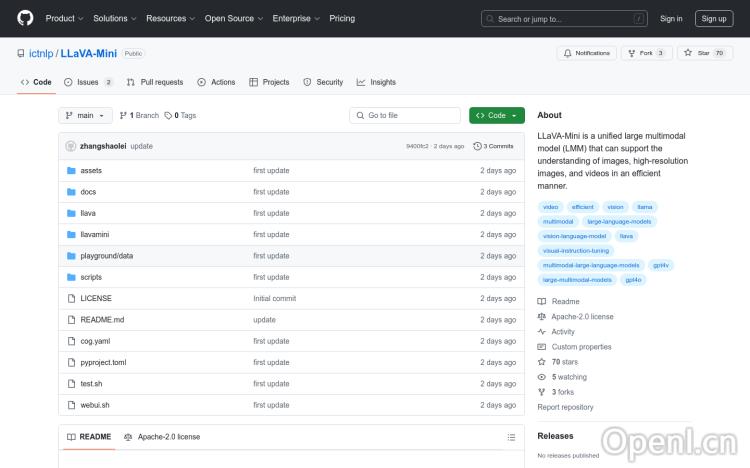Click the Notifications bell button

(587, 53)
